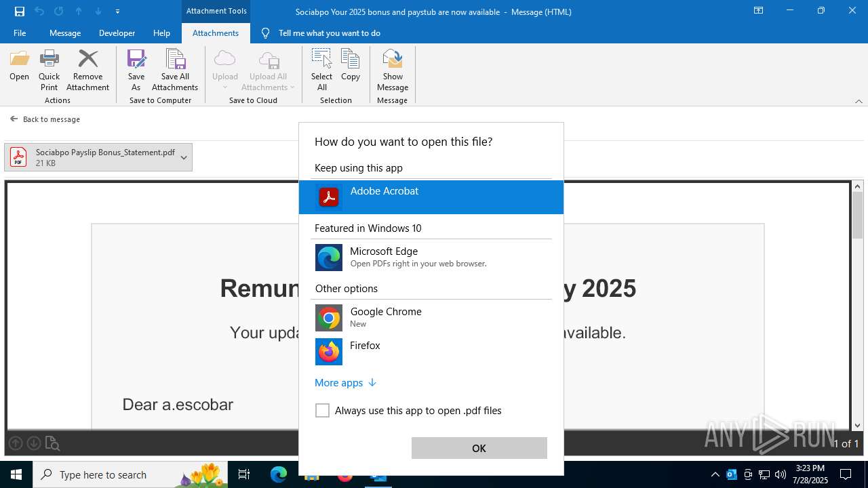Select Adobe Acrobat in the app list

point(431,197)
